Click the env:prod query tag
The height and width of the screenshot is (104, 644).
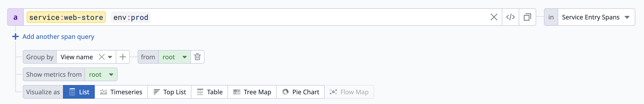pos(131,17)
